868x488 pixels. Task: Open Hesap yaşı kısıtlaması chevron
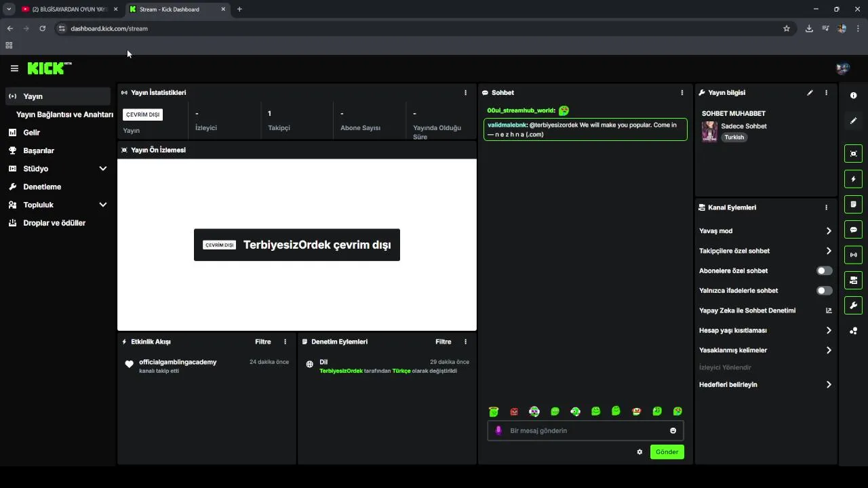[x=829, y=331]
